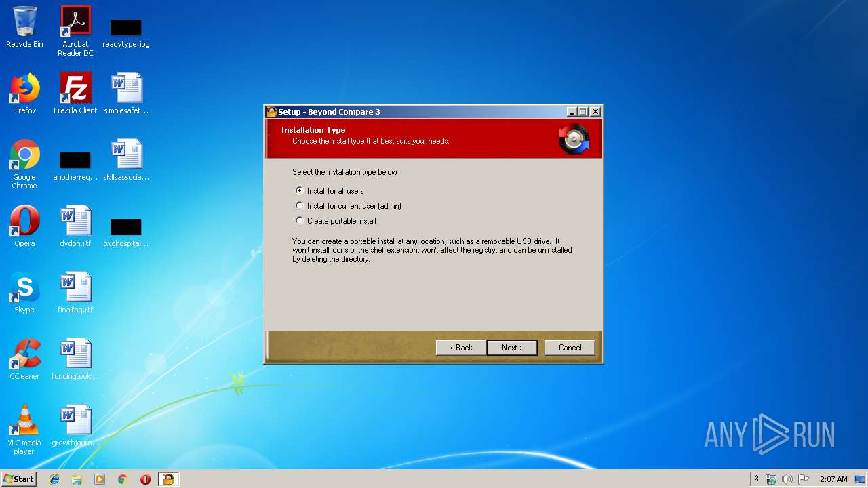Click the Setup title bar icon
The image size is (868, 488).
point(271,112)
